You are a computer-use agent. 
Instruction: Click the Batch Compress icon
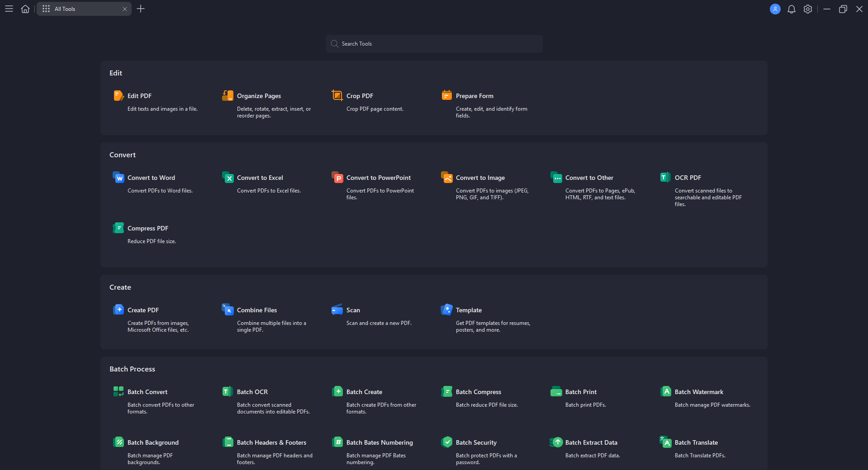click(x=447, y=391)
